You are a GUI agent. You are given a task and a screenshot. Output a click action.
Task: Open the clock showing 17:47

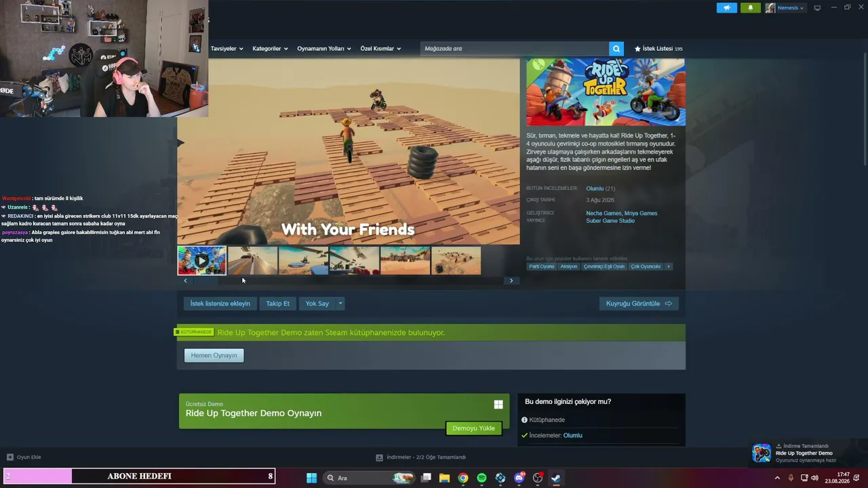(x=837, y=478)
